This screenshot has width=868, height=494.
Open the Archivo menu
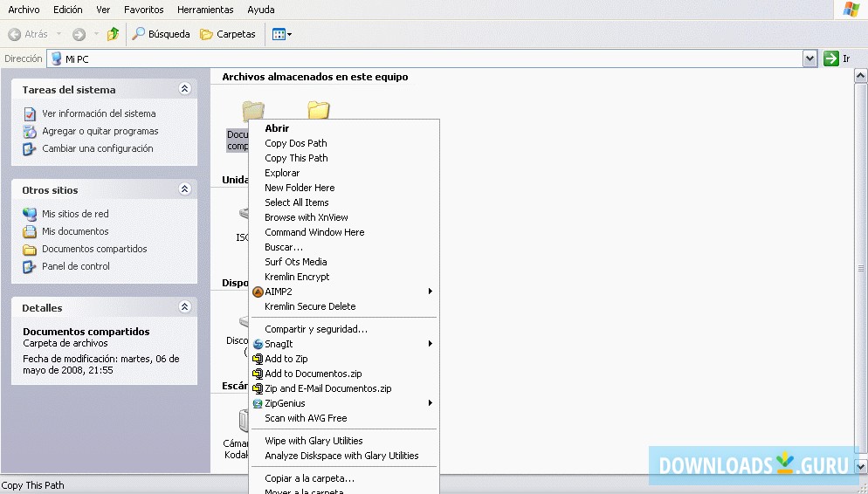24,10
